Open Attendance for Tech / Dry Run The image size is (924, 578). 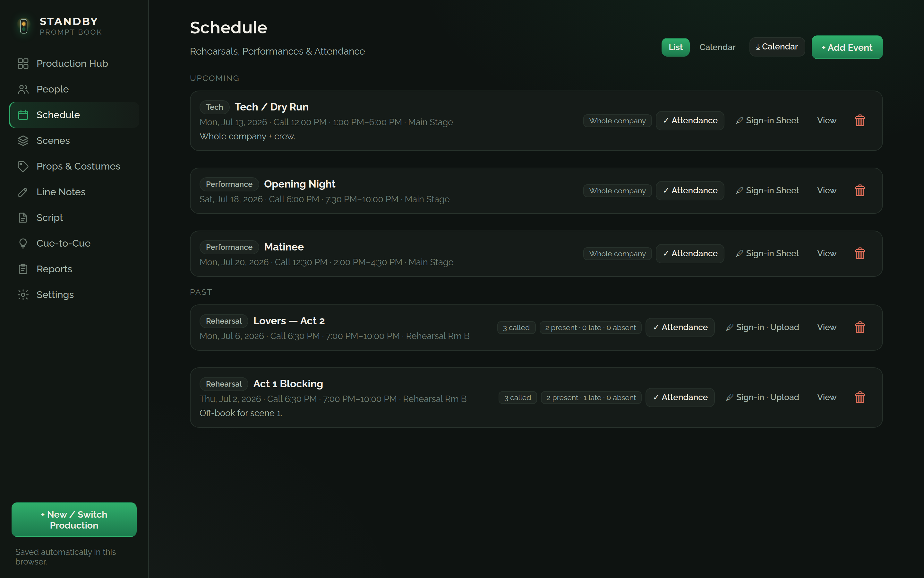click(690, 121)
